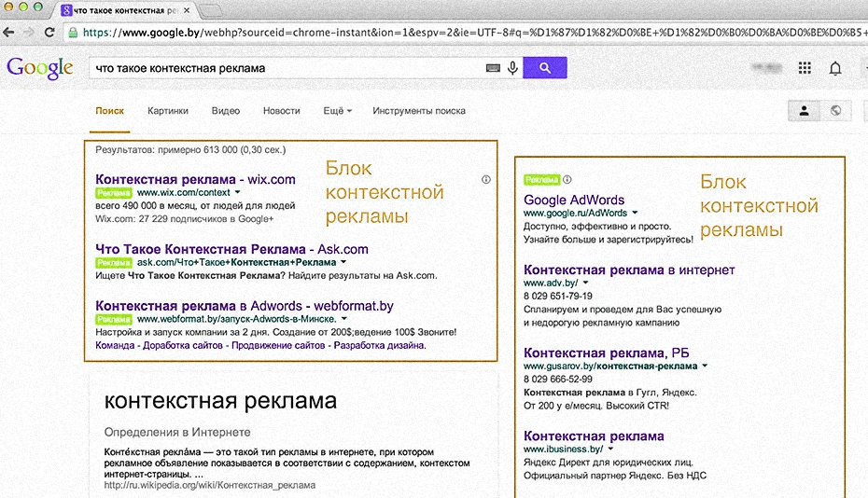Click the Реклама badge on Ask.com ad

tap(114, 263)
